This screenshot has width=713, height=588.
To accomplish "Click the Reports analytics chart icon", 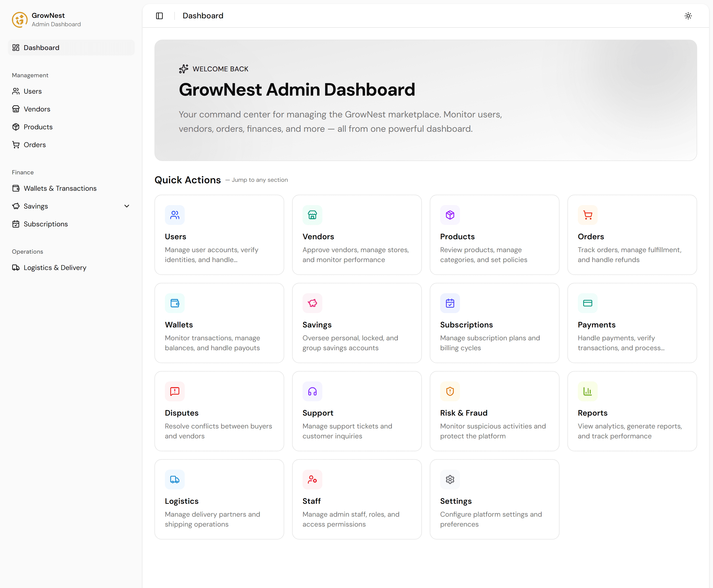I will coord(587,391).
